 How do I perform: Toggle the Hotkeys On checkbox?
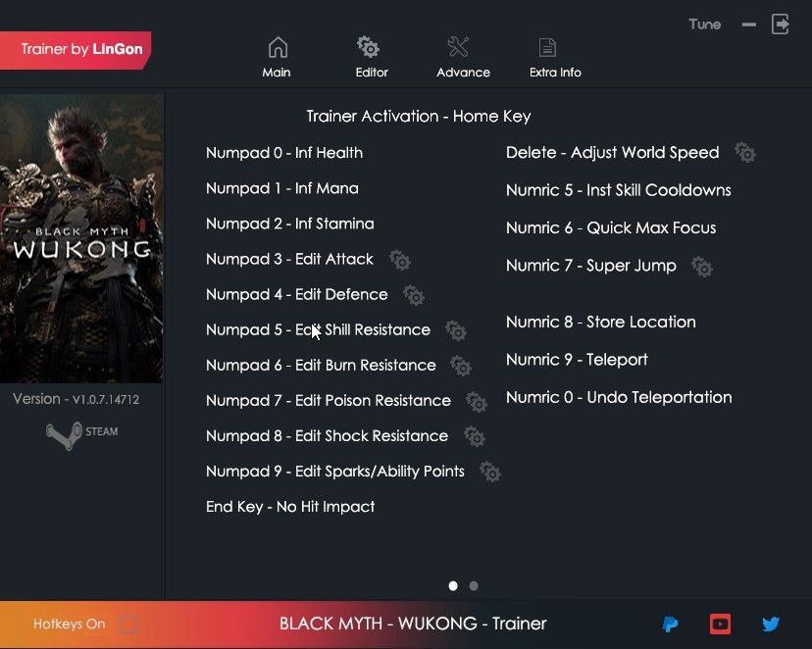(x=128, y=624)
